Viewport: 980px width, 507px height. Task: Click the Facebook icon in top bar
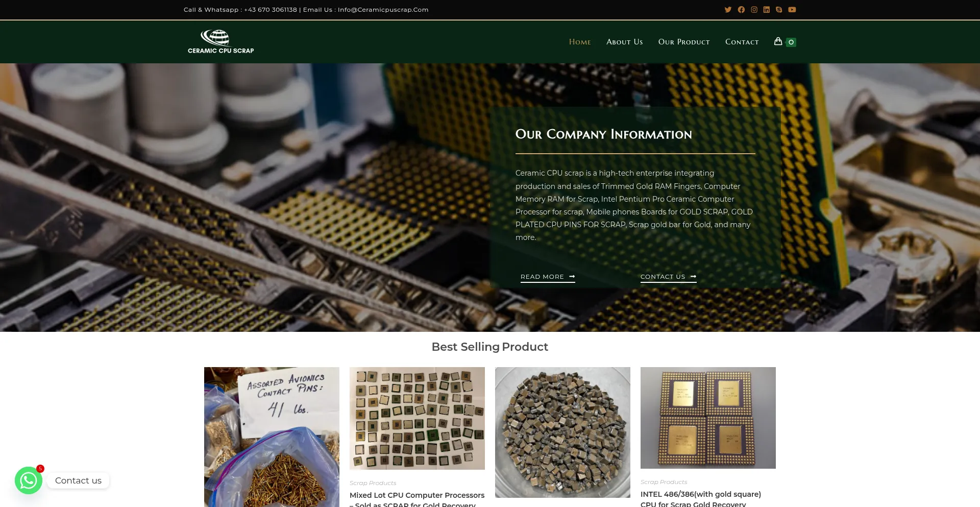pyautogui.click(x=741, y=10)
